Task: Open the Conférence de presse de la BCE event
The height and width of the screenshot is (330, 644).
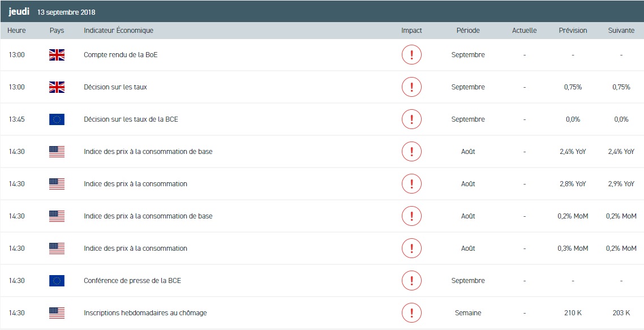Action: point(132,281)
